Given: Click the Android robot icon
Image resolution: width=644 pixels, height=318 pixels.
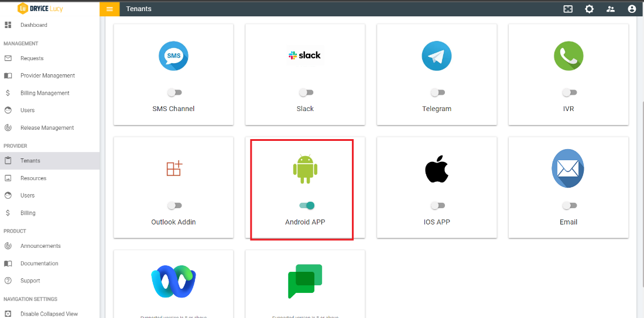Looking at the screenshot, I should click(305, 168).
